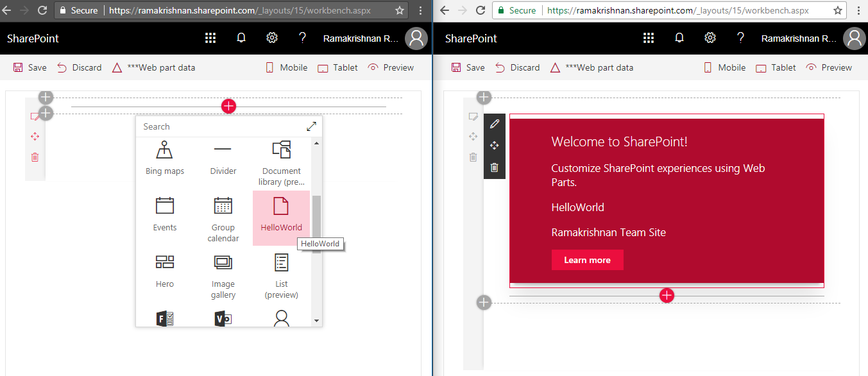Click the red plus below HelloWorld web part
This screenshot has height=376, width=868.
point(667,295)
